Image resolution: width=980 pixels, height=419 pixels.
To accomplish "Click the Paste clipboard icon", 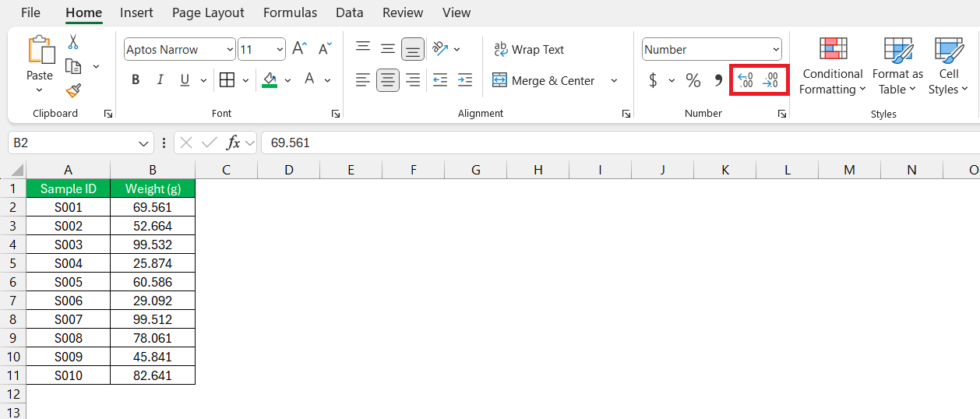I will [x=41, y=49].
